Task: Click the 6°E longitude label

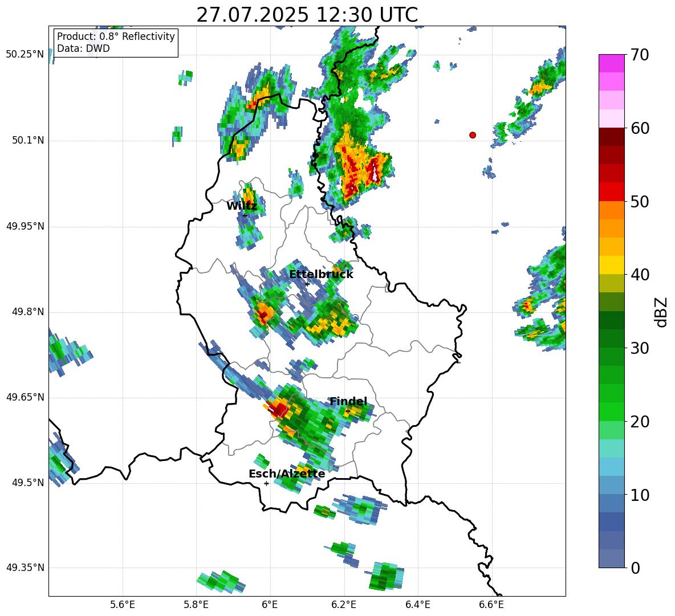Action: click(x=270, y=605)
